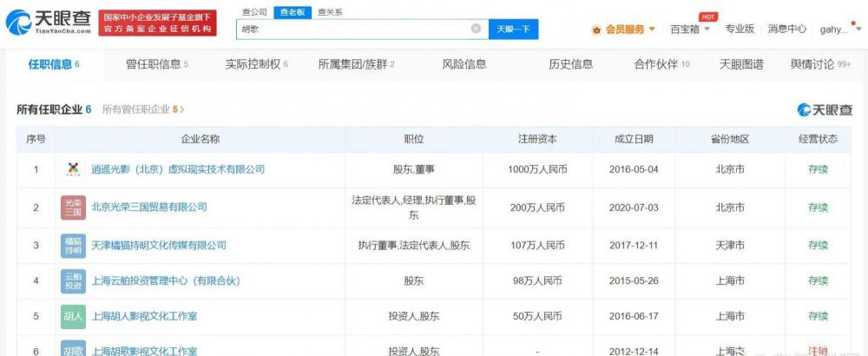This screenshot has width=868, height=356.
Task: Click the 200万人民币 capital cell
Action: pyautogui.click(x=537, y=208)
